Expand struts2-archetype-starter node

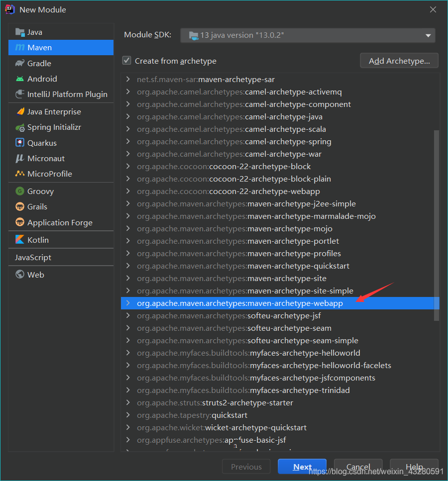tap(128, 403)
